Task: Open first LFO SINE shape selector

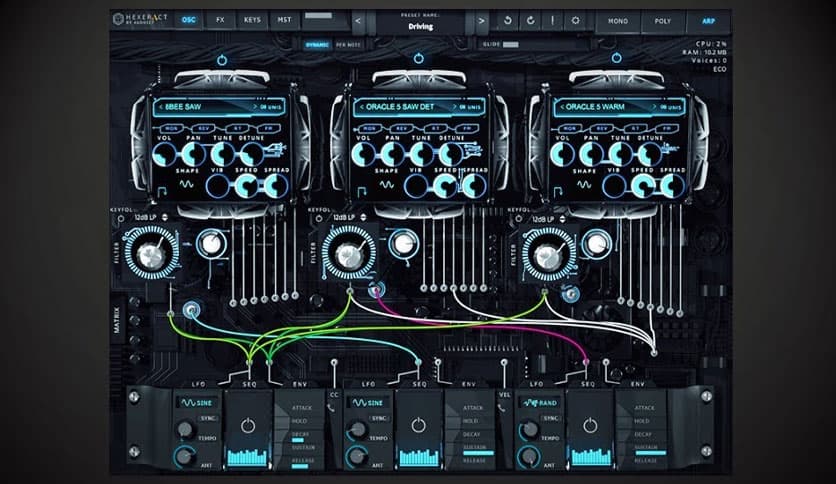Action: 196,403
